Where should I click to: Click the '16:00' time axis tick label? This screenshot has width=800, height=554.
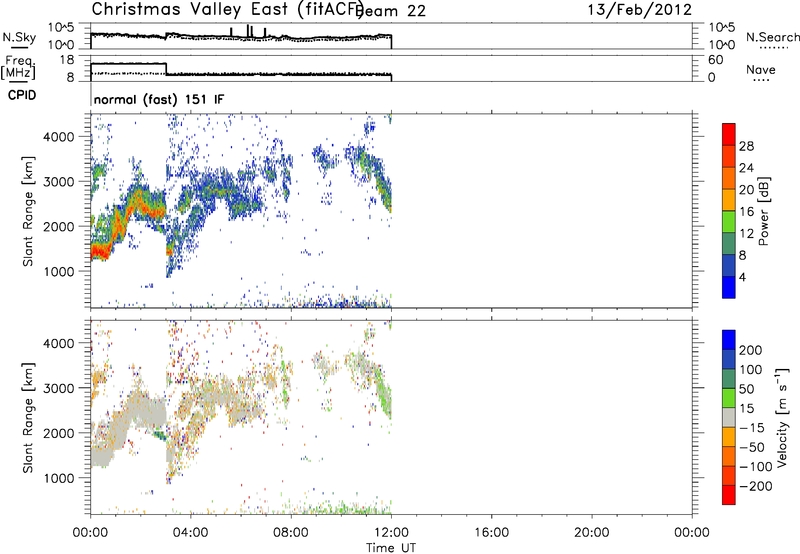click(x=491, y=533)
